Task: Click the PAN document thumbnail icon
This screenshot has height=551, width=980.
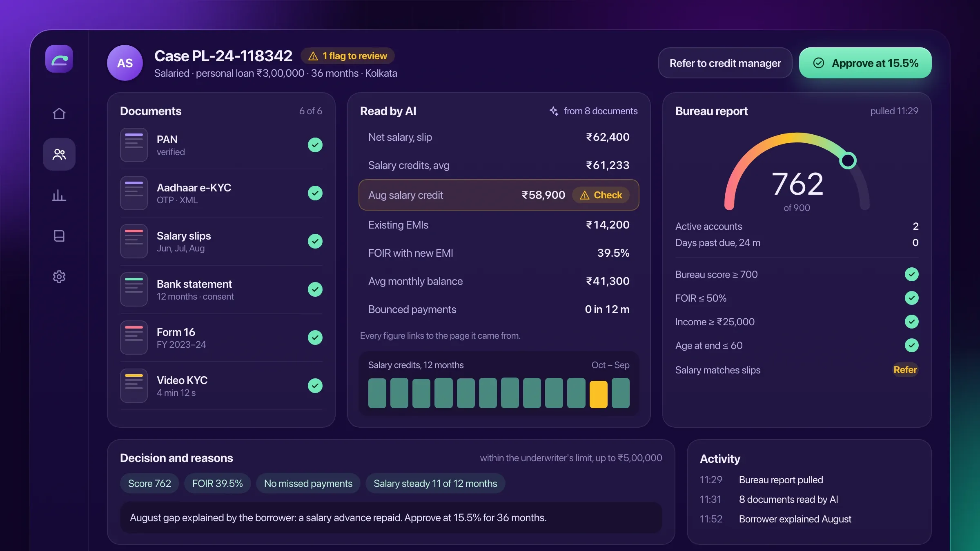Action: pos(134,145)
